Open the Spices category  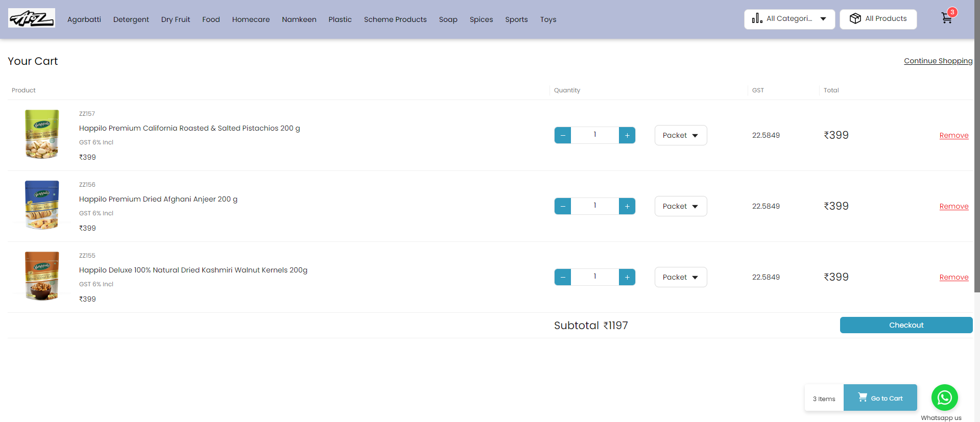coord(482,19)
